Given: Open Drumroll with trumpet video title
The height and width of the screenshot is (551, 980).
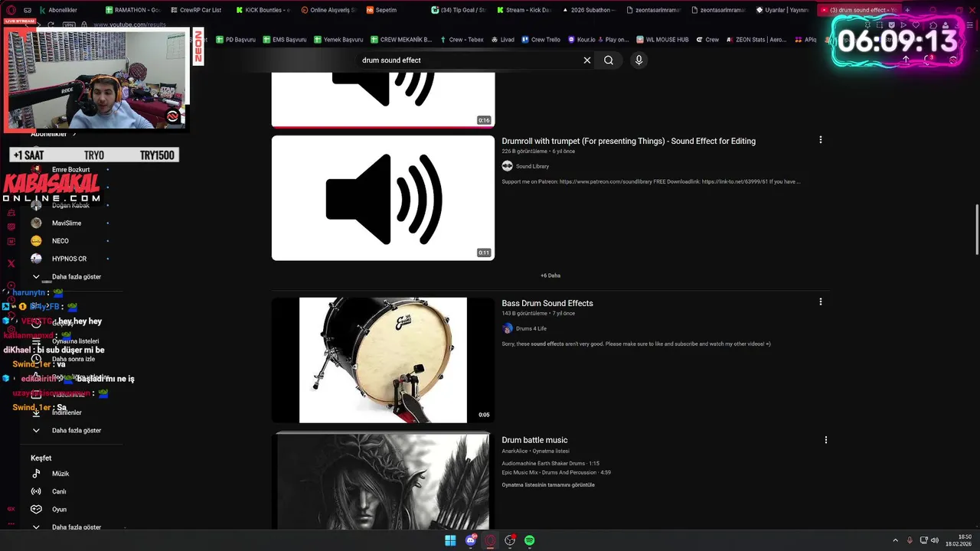Looking at the screenshot, I should (x=629, y=141).
